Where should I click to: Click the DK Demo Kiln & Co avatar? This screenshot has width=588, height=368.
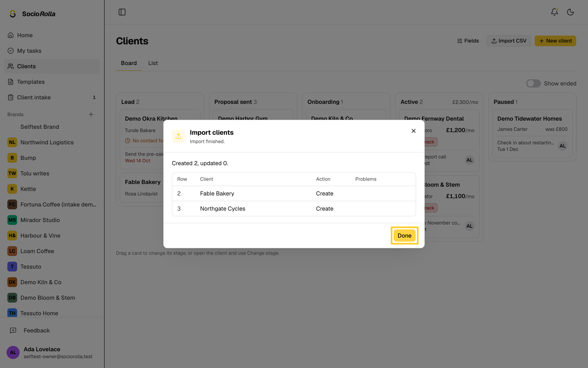tap(12, 282)
